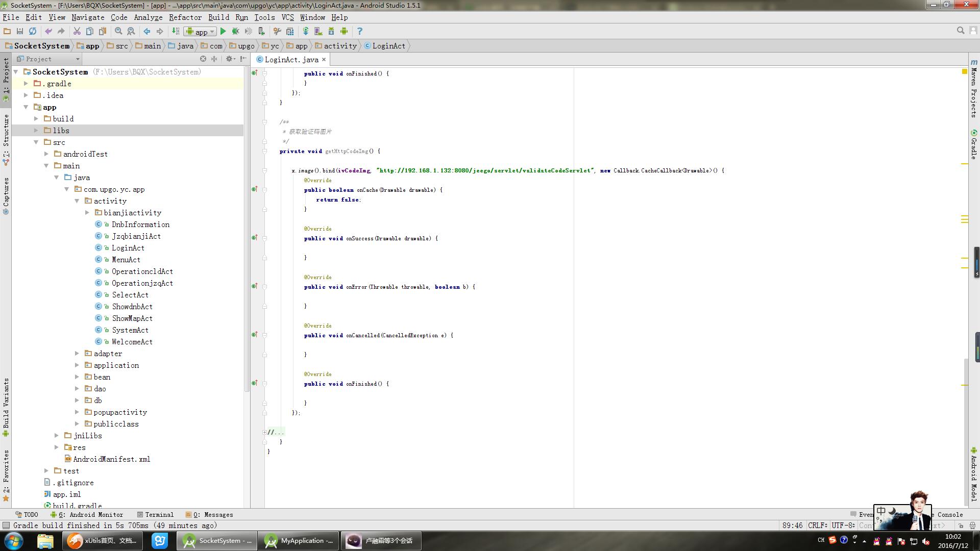The width and height of the screenshot is (980, 551).
Task: Open Project Structure icon
Action: [290, 31]
